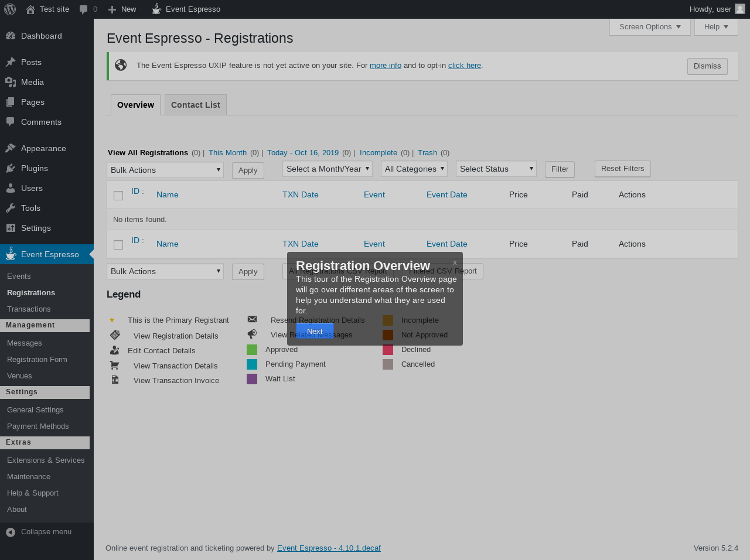The width and height of the screenshot is (750, 560).
Task: Open the Event Espresso version footer link
Action: coord(329,548)
